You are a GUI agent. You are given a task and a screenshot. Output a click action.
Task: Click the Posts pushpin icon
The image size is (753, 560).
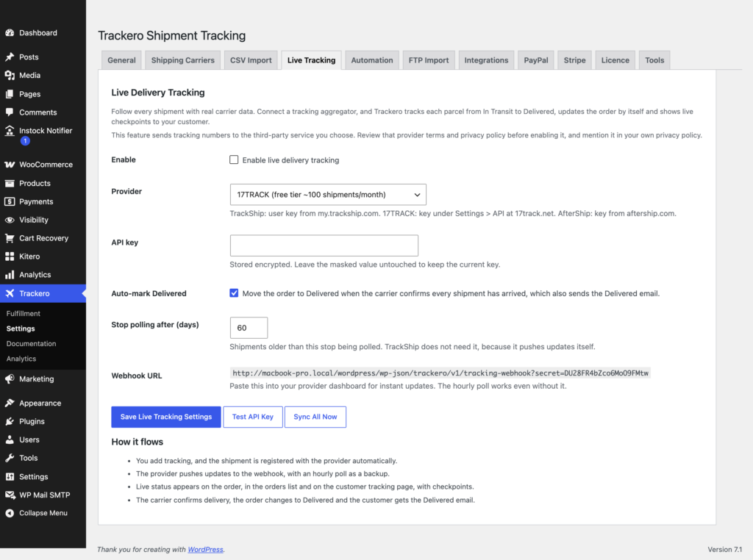[10, 57]
